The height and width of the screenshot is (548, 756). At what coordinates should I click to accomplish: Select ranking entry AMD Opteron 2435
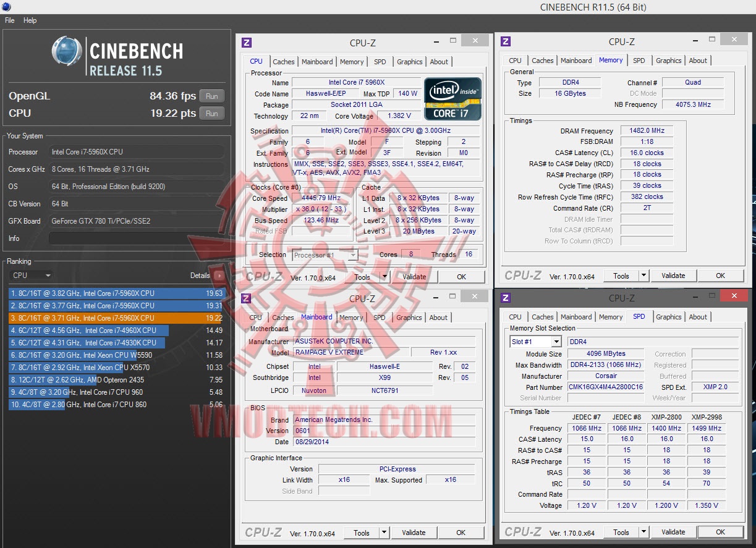[x=116, y=380]
